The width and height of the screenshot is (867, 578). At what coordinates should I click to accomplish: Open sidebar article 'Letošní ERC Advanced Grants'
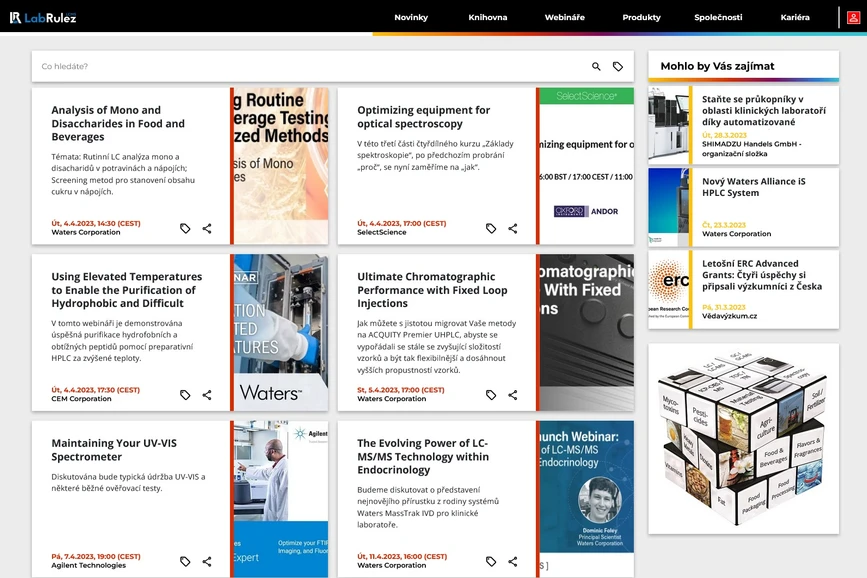tap(762, 275)
